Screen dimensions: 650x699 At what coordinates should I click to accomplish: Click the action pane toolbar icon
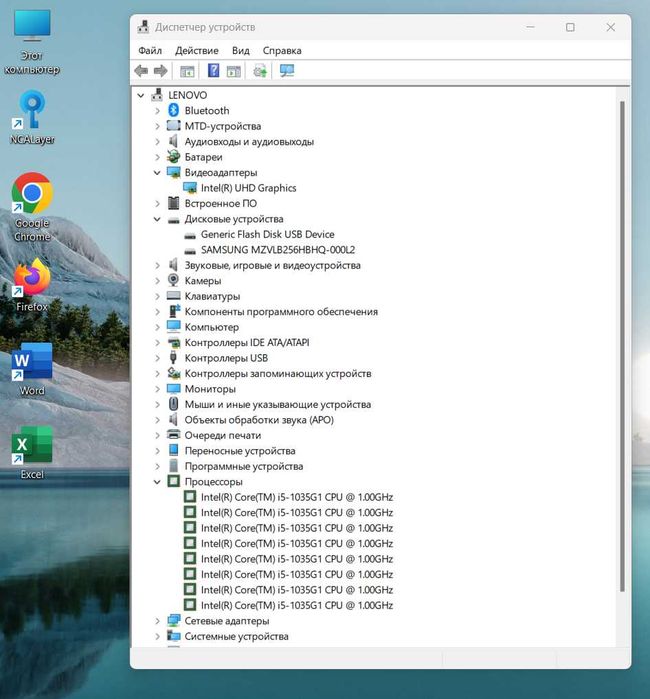click(x=234, y=71)
